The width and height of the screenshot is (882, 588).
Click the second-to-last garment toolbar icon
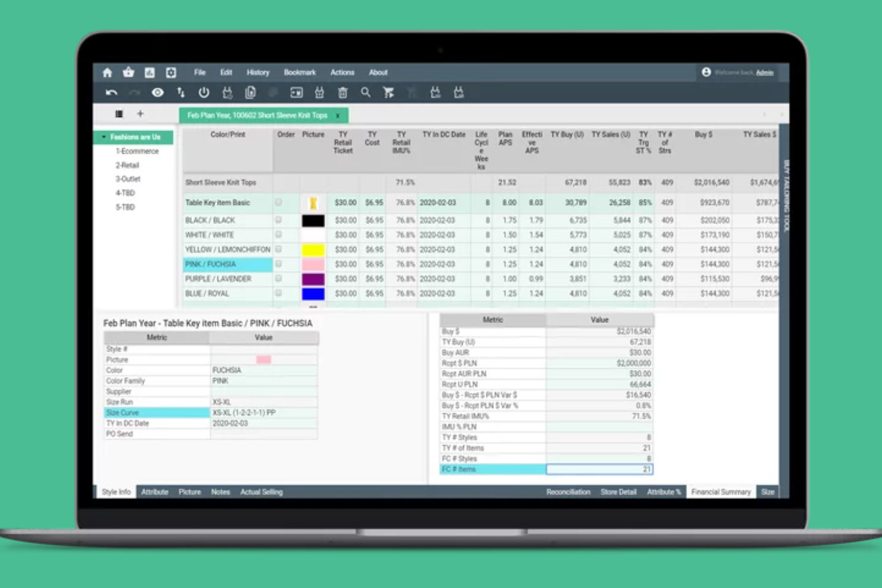[x=435, y=92]
